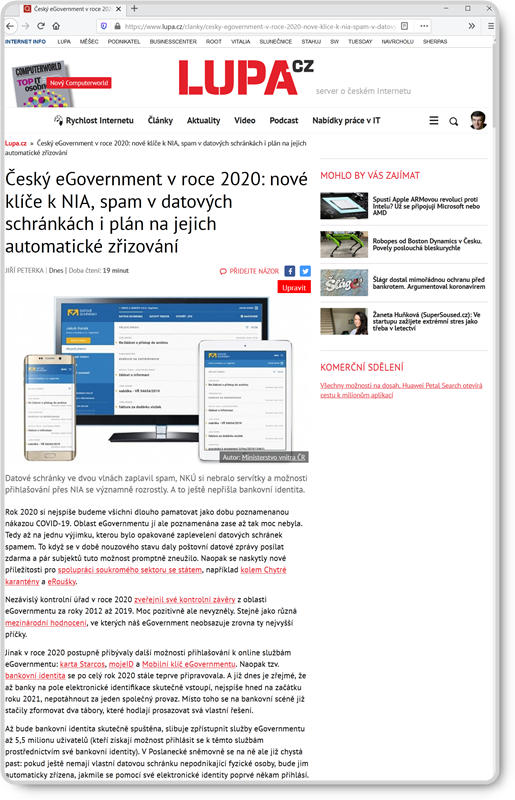Open the site search magnifier icon
The width and height of the screenshot is (515, 800).
click(453, 121)
